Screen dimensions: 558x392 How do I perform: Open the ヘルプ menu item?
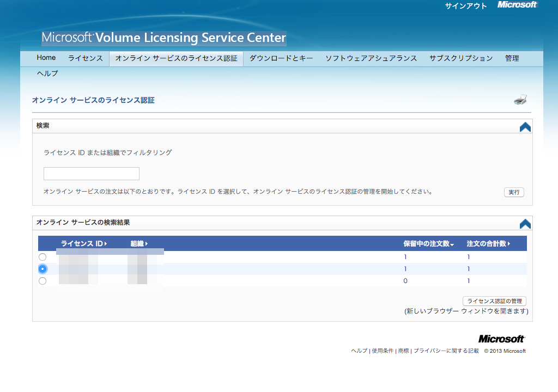tap(47, 73)
